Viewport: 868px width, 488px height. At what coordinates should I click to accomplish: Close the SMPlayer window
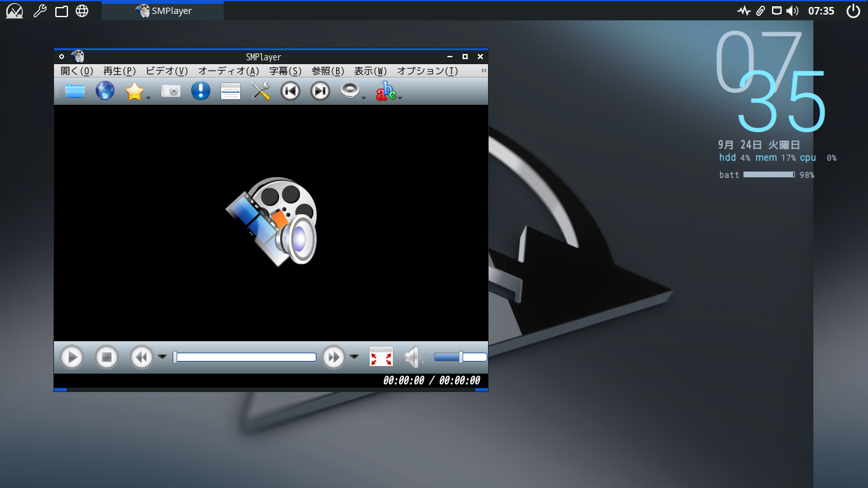(x=480, y=57)
